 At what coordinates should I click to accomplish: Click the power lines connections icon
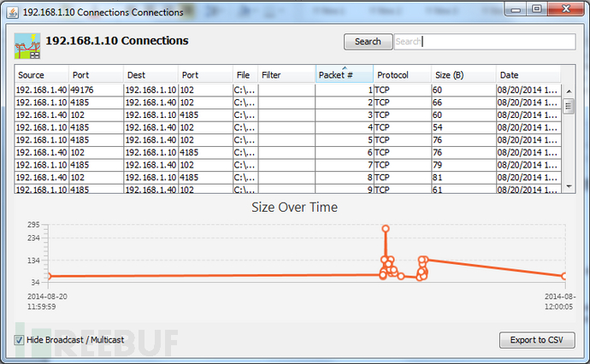27,46
